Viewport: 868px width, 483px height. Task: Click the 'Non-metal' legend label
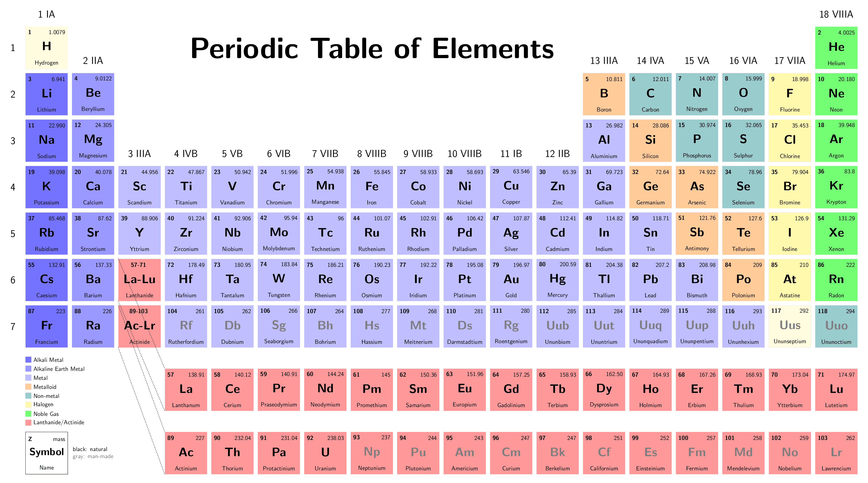tap(46, 396)
